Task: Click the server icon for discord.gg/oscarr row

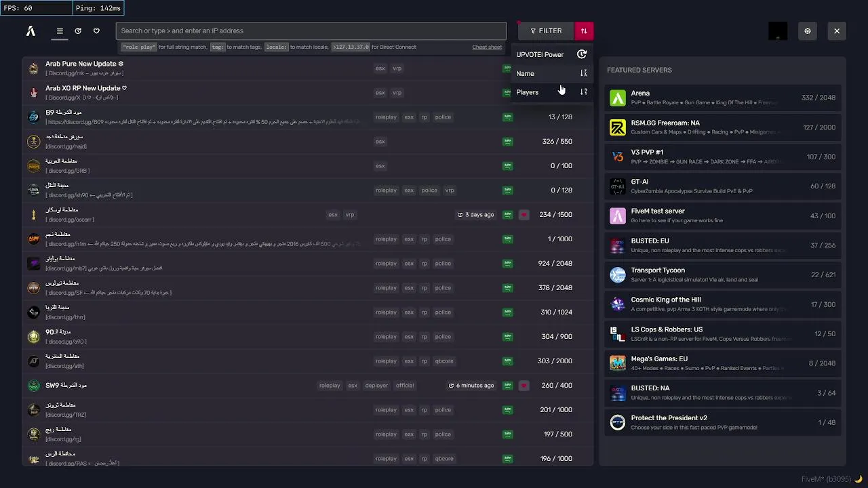Action: pyautogui.click(x=33, y=215)
